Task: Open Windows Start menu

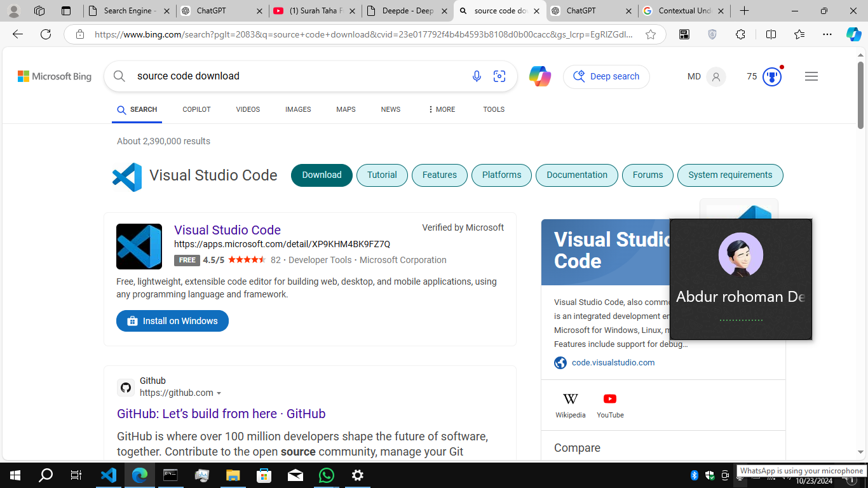Action: pyautogui.click(x=15, y=475)
